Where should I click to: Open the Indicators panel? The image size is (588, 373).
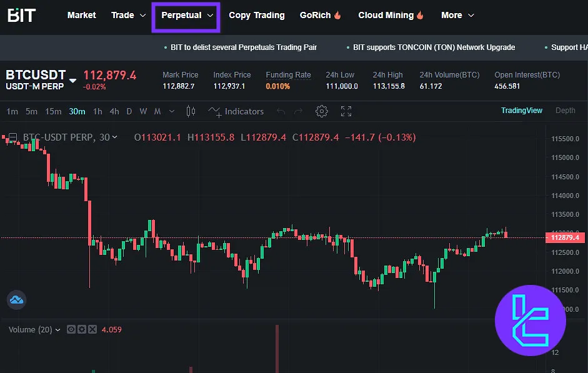click(237, 111)
